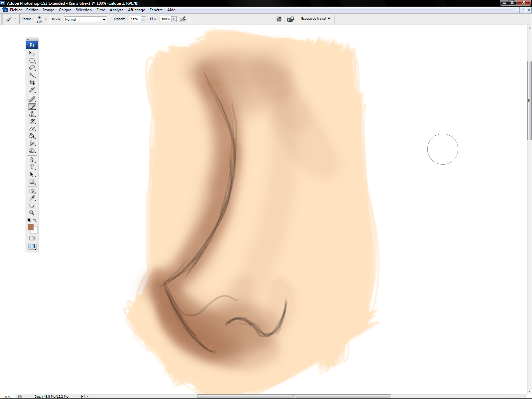The image size is (532, 399).
Task: Open the Filtre menu
Action: tap(101, 10)
